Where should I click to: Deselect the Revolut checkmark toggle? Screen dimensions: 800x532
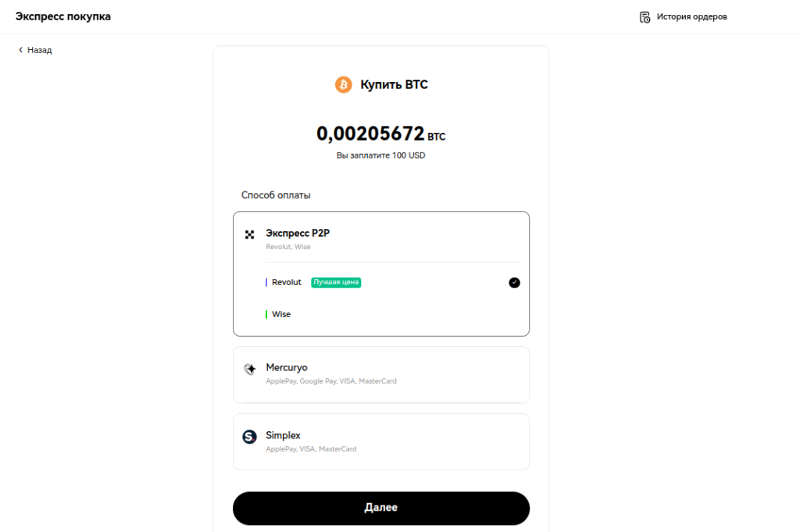pos(514,282)
